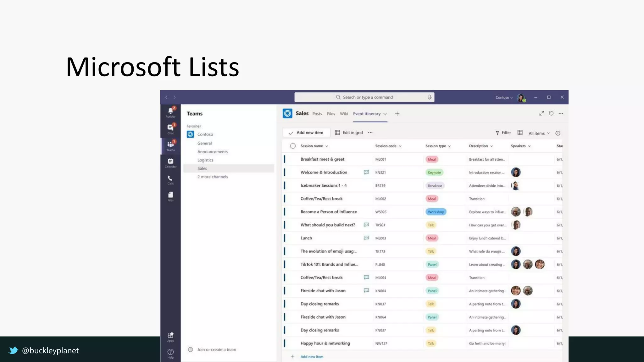This screenshot has width=644, height=362.
Task: Open more tab options ellipsis
Action: (x=561, y=113)
